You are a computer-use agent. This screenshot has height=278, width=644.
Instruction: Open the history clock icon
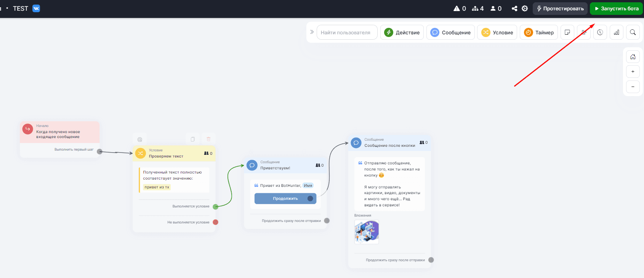tap(600, 32)
